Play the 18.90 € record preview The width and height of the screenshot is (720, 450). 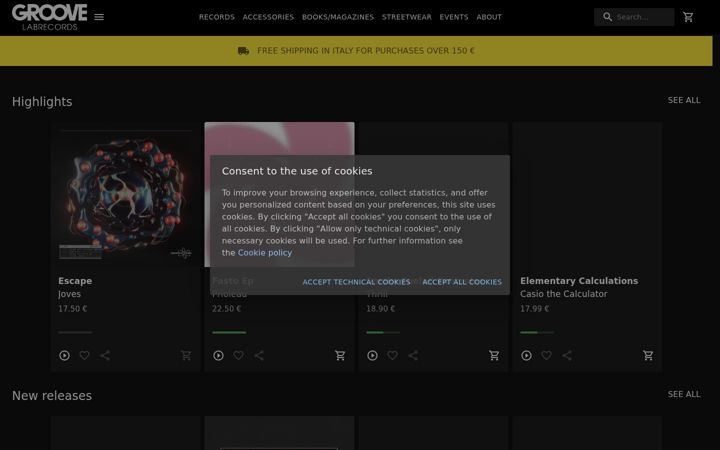[x=372, y=355]
